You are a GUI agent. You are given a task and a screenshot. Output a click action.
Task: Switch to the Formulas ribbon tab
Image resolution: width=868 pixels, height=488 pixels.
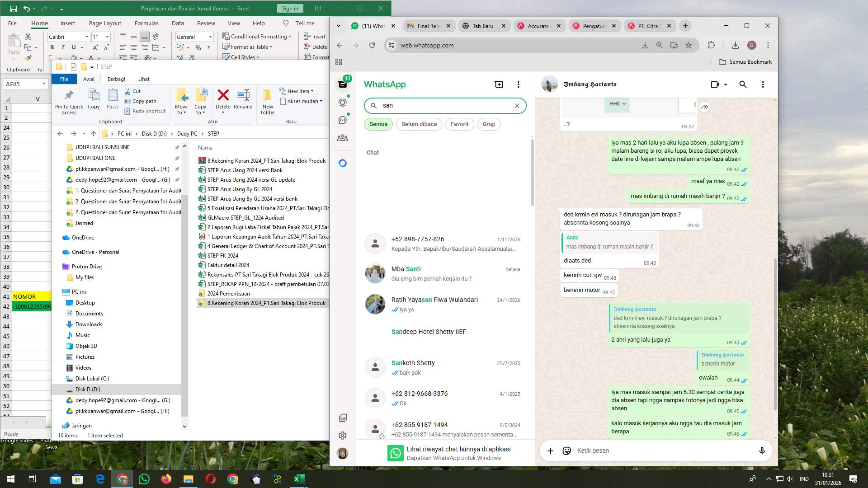coord(146,23)
